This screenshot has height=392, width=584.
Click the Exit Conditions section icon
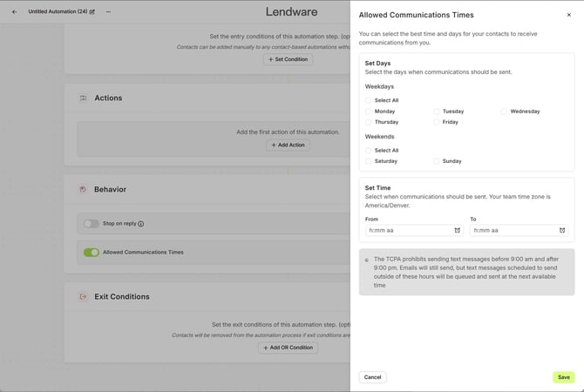pos(83,297)
